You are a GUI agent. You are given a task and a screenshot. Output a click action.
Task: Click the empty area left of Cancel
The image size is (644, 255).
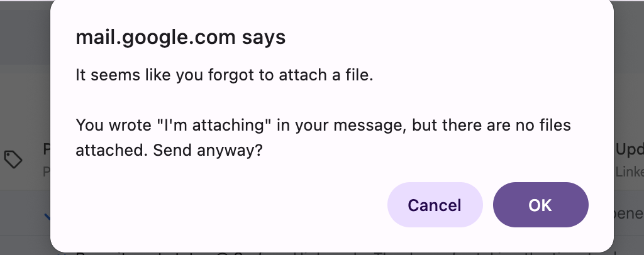(220, 205)
